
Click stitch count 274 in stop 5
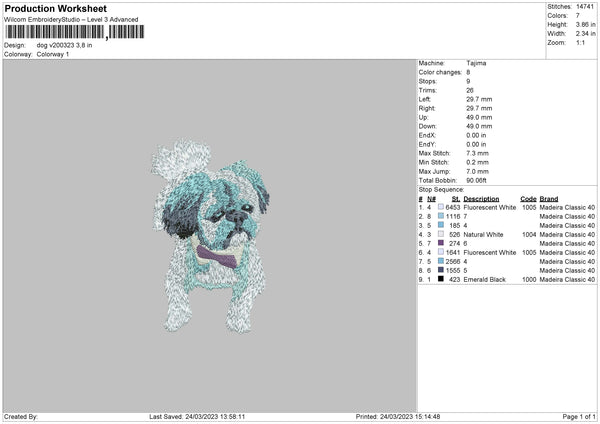point(455,244)
